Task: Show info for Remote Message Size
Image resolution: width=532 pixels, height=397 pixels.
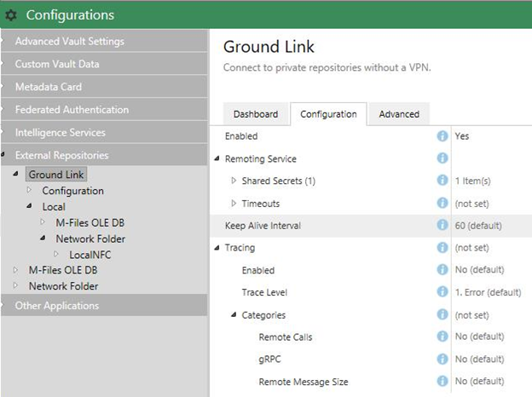Action: (442, 381)
